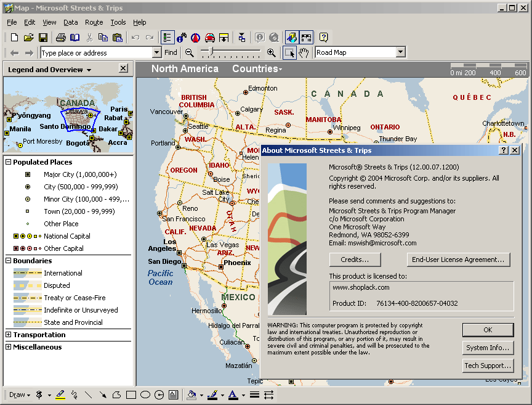Open the Route Planner red car icon
The image size is (532, 405).
tap(210, 38)
